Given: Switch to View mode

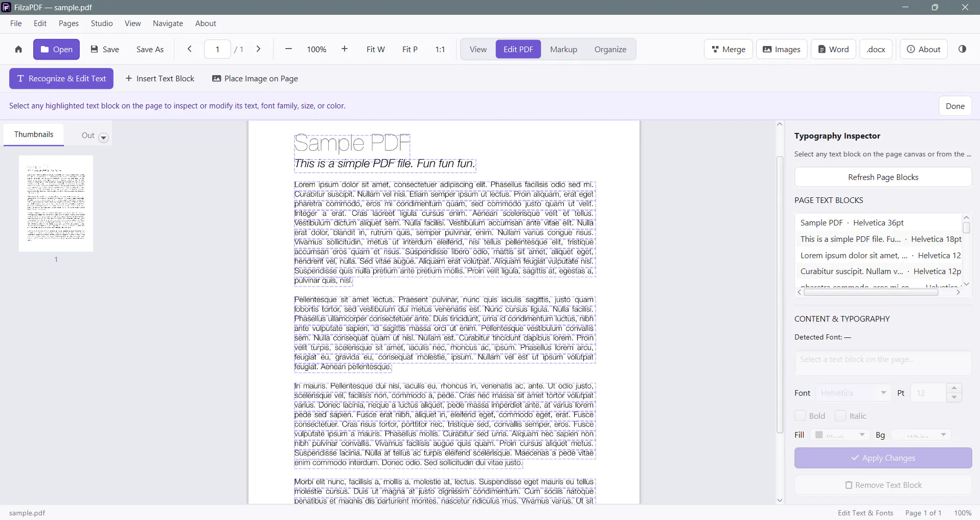Looking at the screenshot, I should [478, 49].
